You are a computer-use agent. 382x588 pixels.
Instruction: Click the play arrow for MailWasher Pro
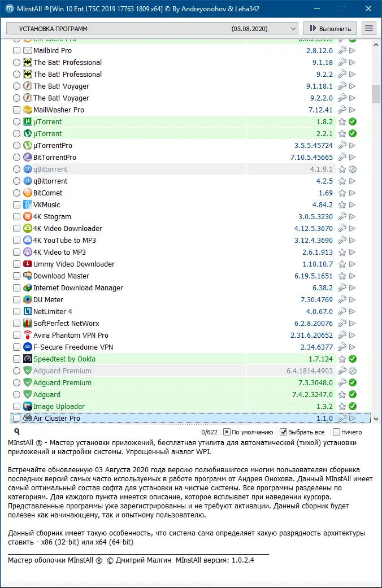coord(353,110)
